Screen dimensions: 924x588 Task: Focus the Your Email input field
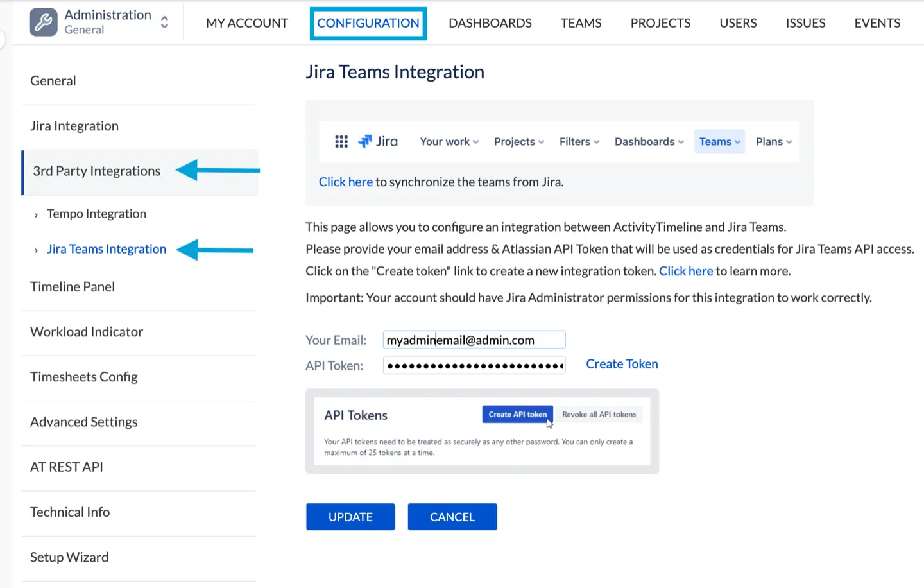pyautogui.click(x=474, y=340)
